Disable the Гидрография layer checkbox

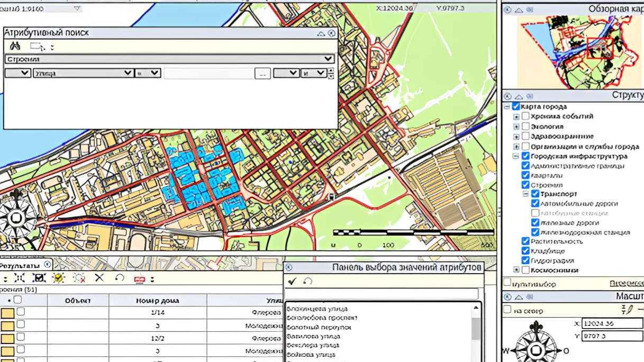pos(525,260)
